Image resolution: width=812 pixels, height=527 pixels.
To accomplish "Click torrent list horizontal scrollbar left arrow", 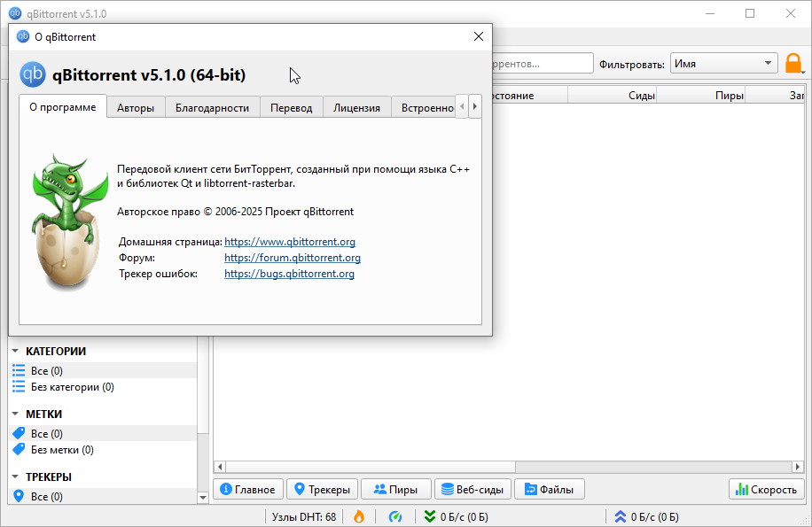I will 220,467.
